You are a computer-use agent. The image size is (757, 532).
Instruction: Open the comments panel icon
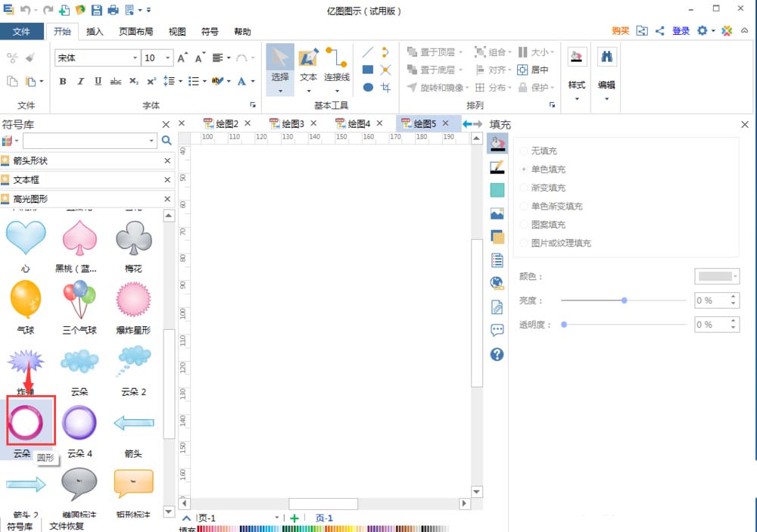click(497, 330)
